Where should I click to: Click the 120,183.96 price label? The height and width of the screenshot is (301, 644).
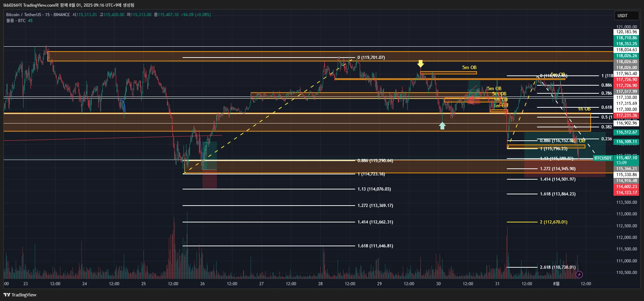pyautogui.click(x=626, y=32)
